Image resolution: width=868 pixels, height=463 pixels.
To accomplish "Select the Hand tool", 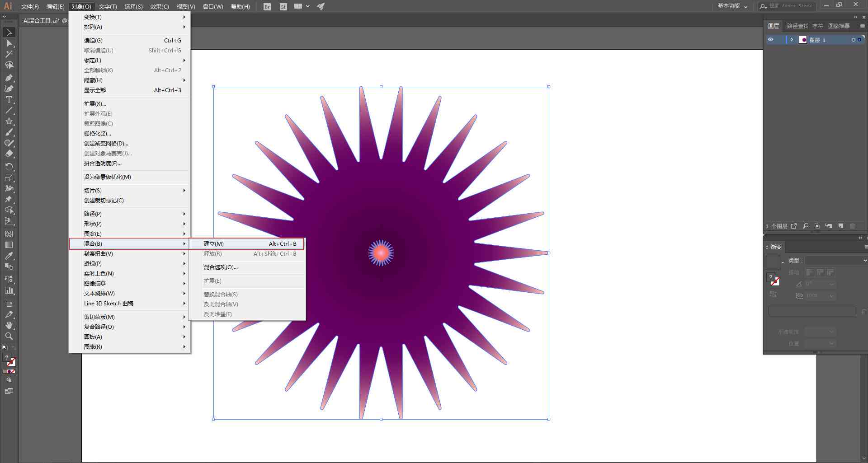I will tap(9, 325).
